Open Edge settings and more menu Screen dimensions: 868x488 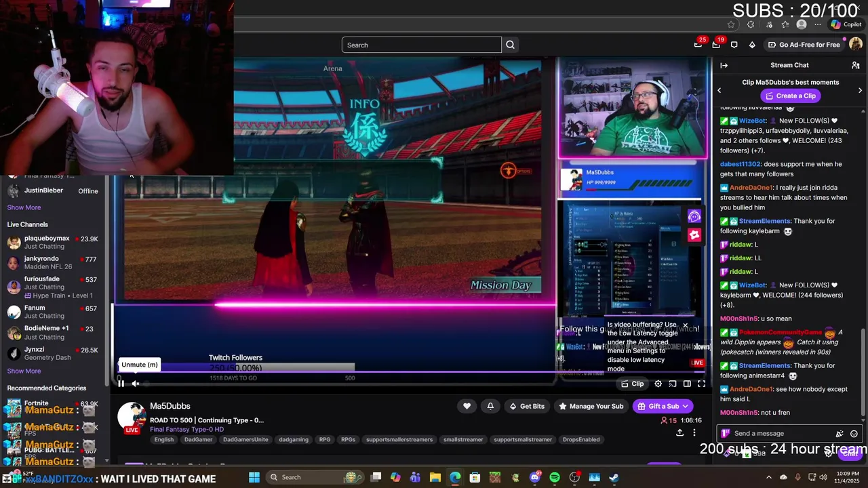pos(818,24)
